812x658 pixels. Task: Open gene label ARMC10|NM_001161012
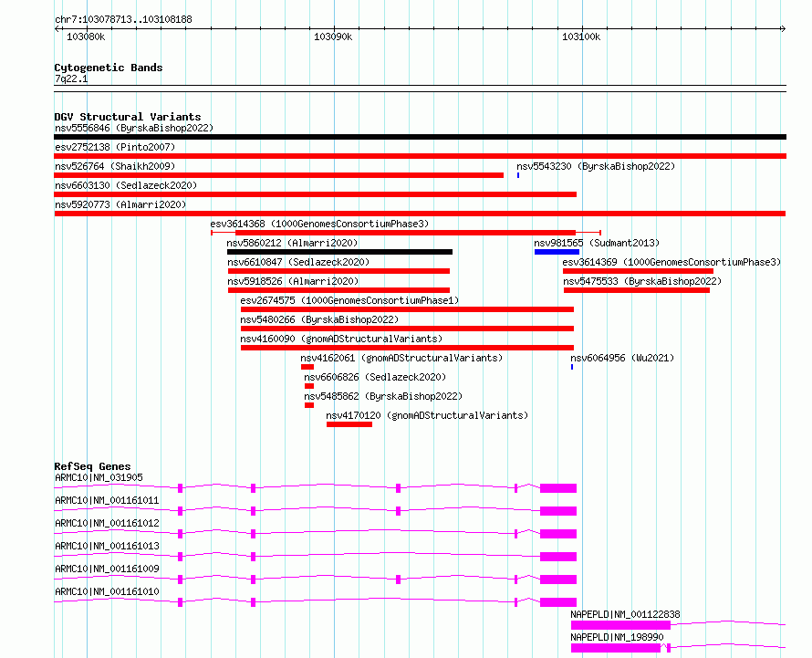point(107,523)
